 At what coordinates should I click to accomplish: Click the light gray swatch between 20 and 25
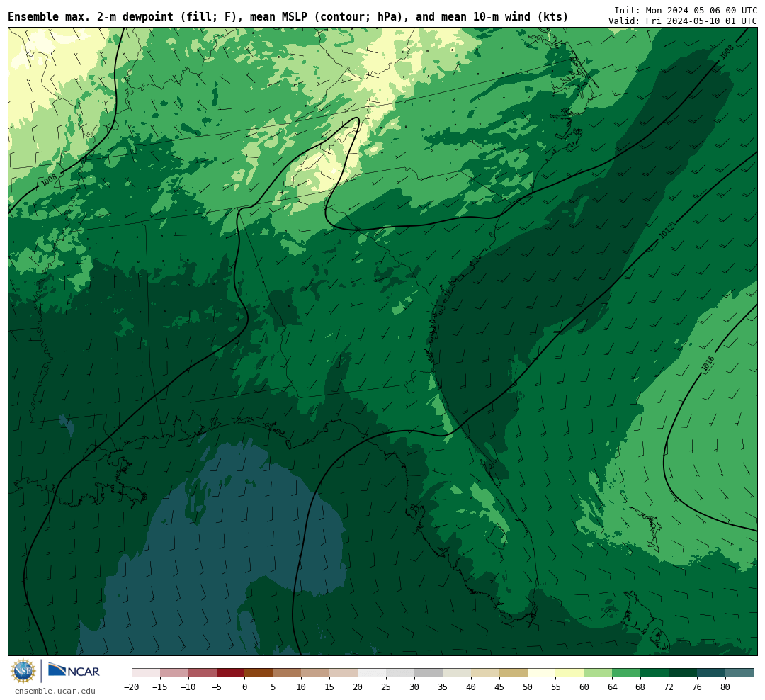click(372, 673)
